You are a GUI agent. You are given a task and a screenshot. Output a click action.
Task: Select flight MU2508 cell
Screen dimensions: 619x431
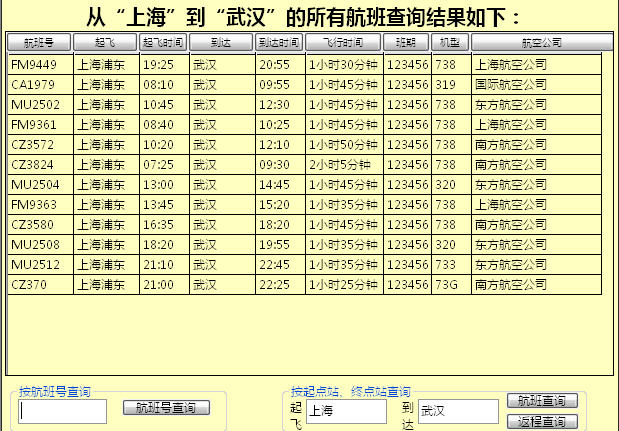click(x=40, y=245)
